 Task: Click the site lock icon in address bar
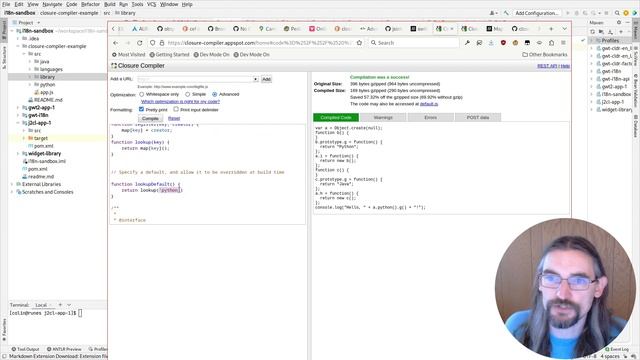click(x=162, y=43)
